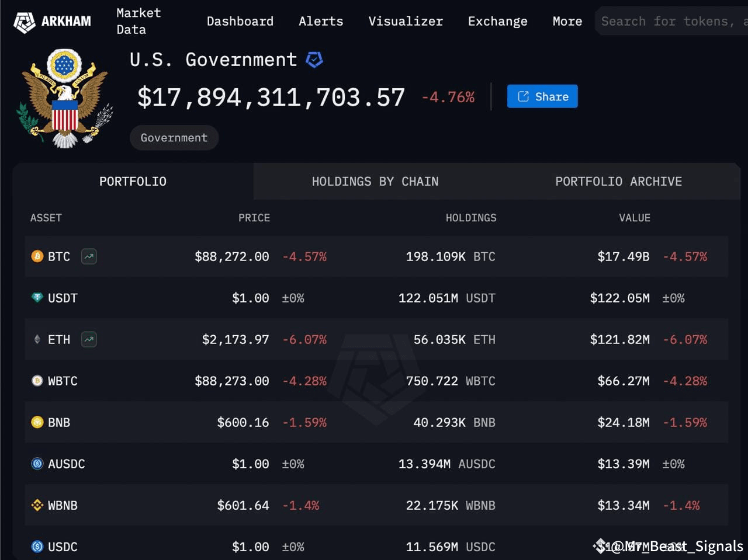
Task: Click the USDC token icon
Action: coord(37,547)
